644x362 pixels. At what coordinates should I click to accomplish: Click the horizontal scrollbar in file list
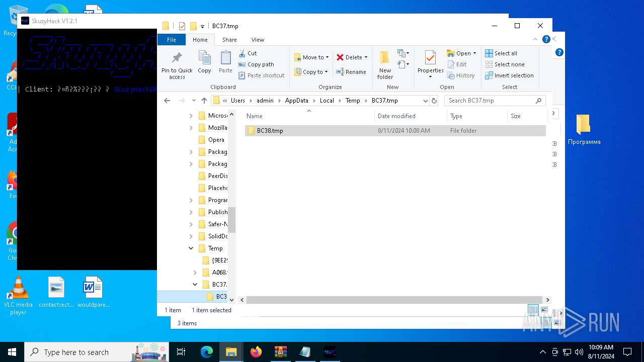click(x=394, y=300)
